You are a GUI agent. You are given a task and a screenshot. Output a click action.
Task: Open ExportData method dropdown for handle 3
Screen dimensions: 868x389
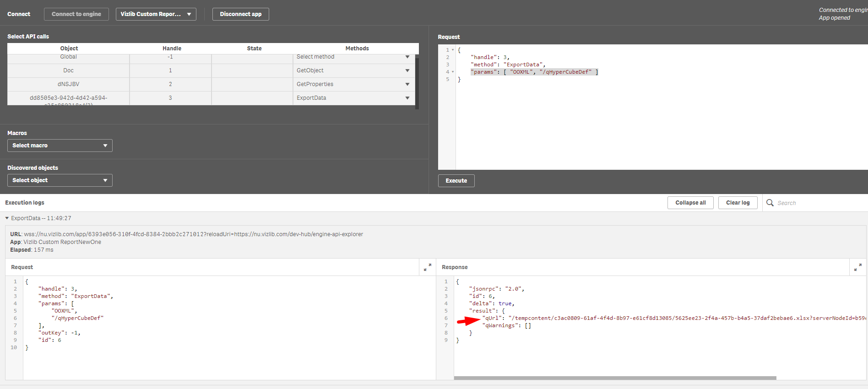[x=353, y=98]
